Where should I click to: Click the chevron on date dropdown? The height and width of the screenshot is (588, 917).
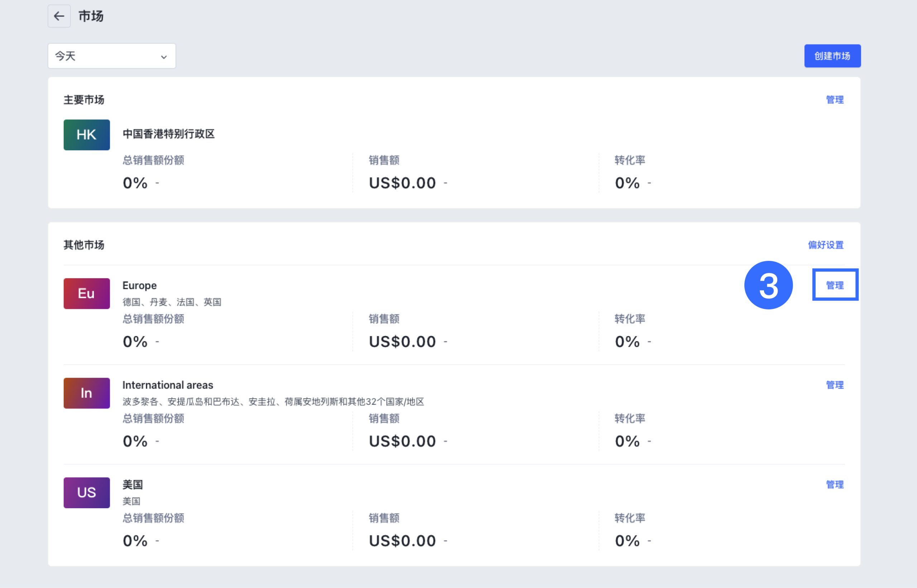[164, 57]
